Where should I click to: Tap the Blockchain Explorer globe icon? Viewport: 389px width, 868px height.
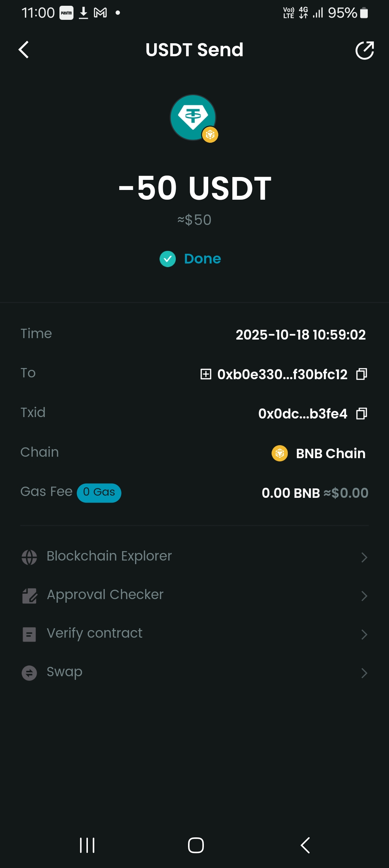[x=29, y=557]
